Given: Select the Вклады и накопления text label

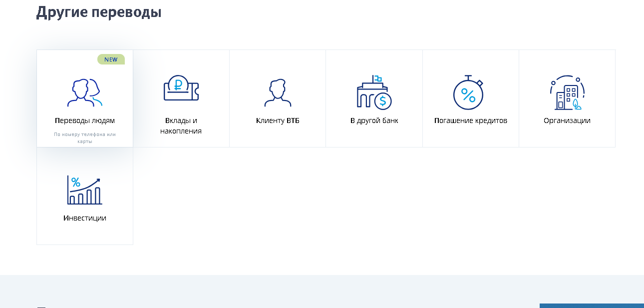Looking at the screenshot, I should point(181,125).
